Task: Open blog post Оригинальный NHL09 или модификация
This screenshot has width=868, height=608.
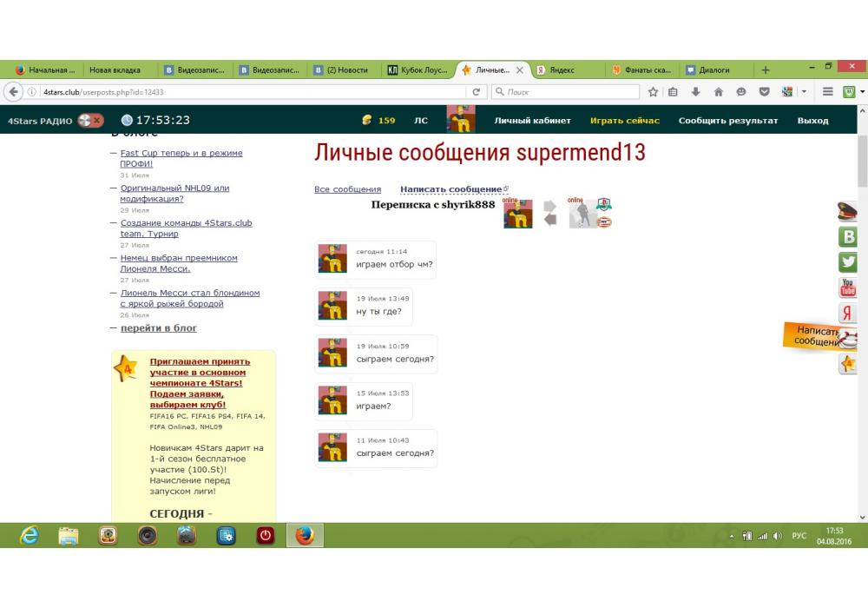Action: click(x=175, y=193)
